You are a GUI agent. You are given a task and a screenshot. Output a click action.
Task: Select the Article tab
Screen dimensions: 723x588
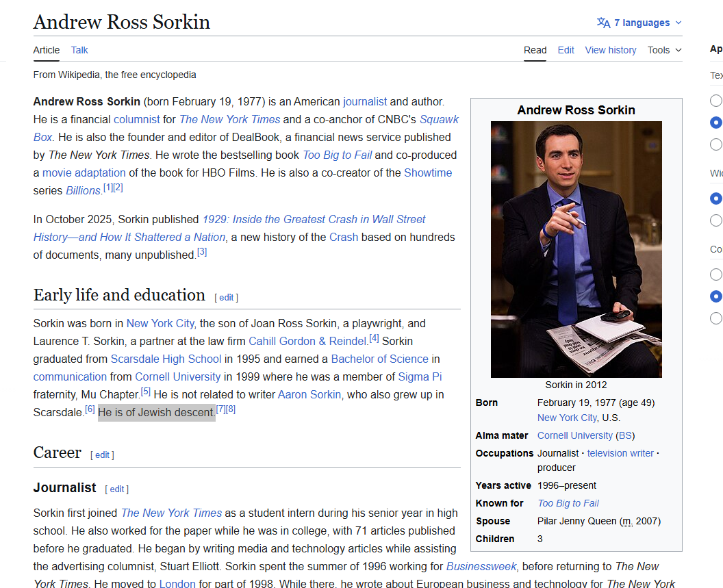pos(46,50)
